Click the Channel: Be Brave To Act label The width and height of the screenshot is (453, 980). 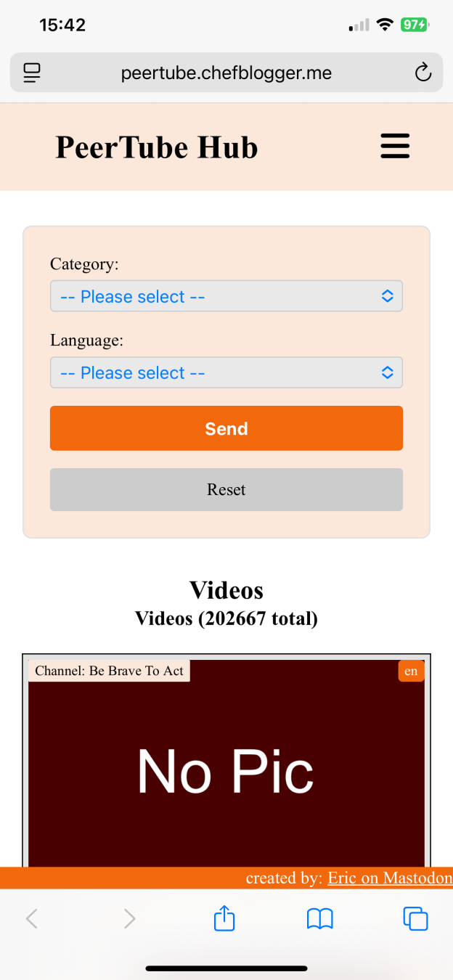coord(109,671)
